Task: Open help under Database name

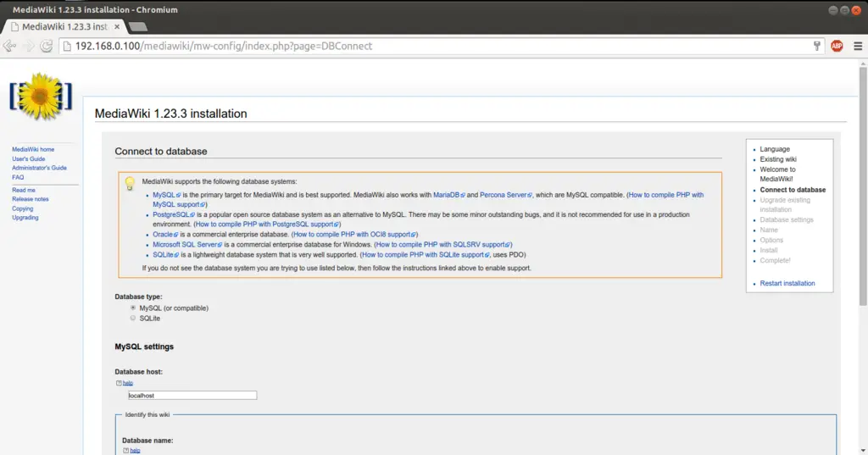Action: 135,451
